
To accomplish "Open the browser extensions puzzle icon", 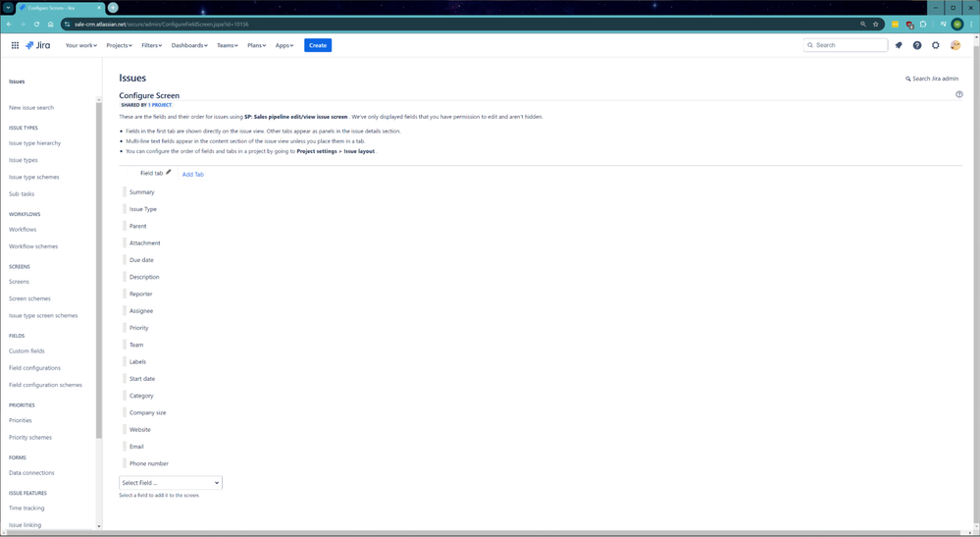I will [x=923, y=25].
